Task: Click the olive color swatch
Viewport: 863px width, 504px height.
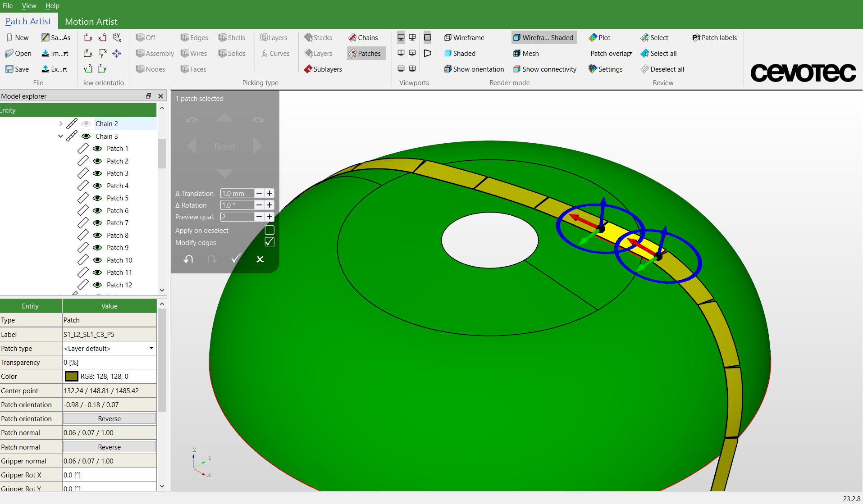Action: click(71, 377)
